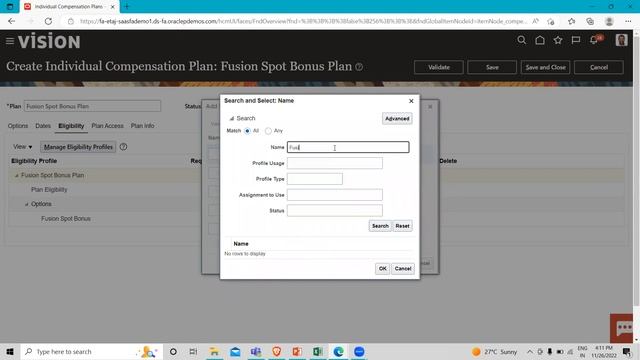Click the help icon beside plan title
Screen dimensions: 640x360
[359, 67]
